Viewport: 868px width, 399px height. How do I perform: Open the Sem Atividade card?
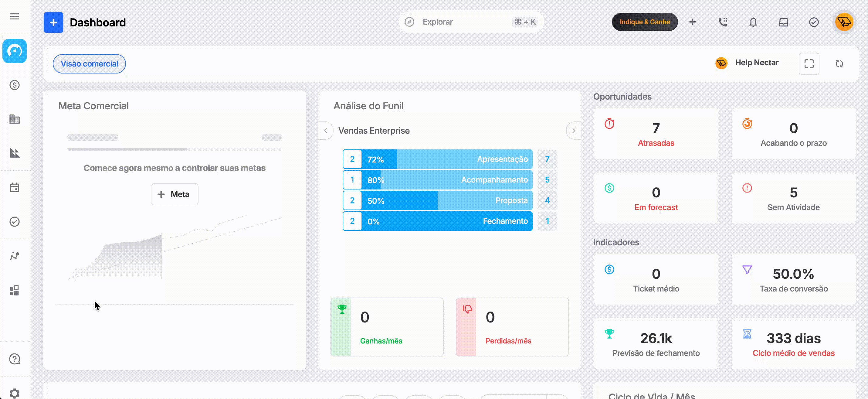click(x=794, y=198)
